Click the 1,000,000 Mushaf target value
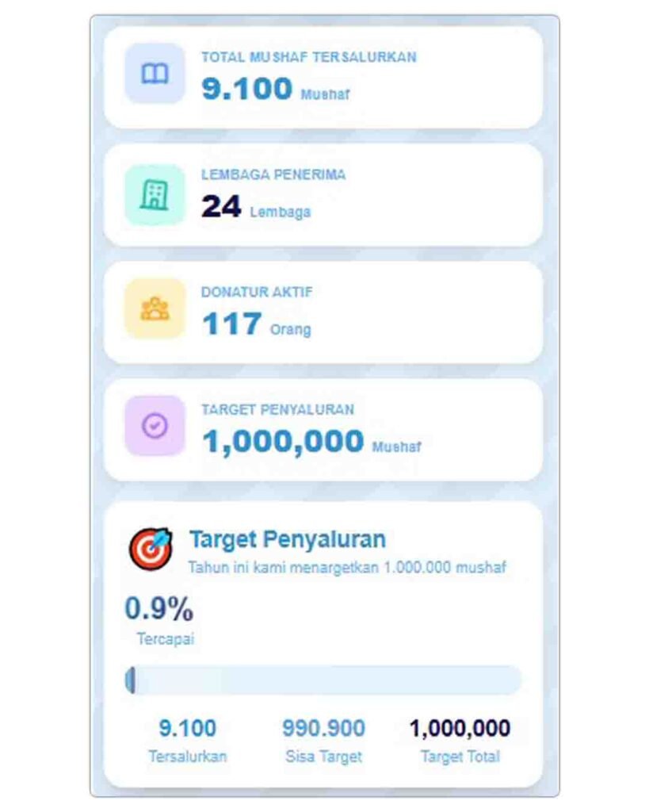This screenshot has height=812, width=649. [x=284, y=442]
